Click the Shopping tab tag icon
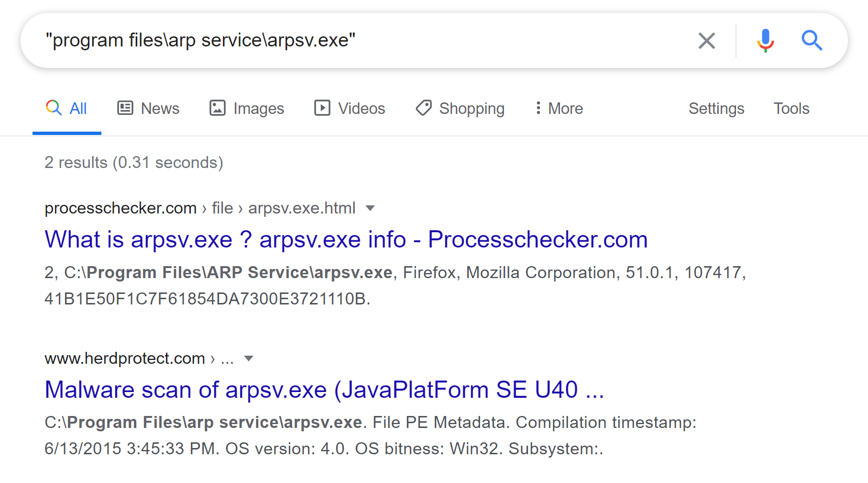Image resolution: width=868 pixels, height=483 pixels. pos(424,108)
